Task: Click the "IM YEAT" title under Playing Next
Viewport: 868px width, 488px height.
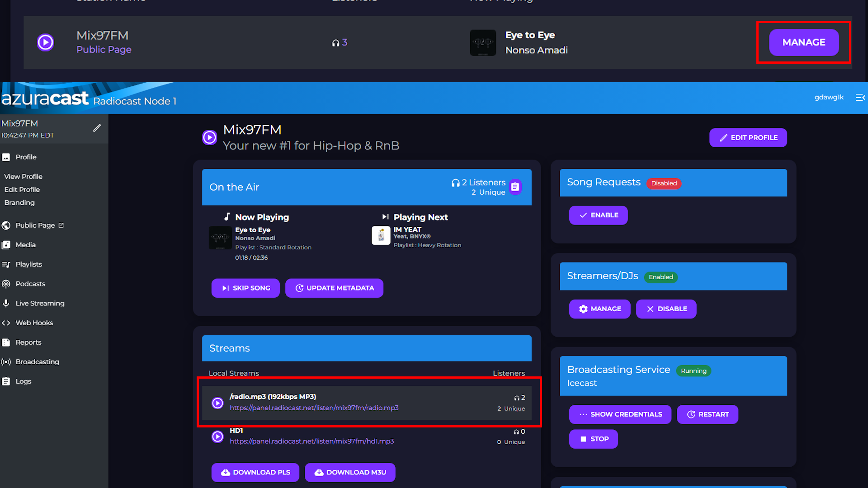Action: pyautogui.click(x=407, y=230)
